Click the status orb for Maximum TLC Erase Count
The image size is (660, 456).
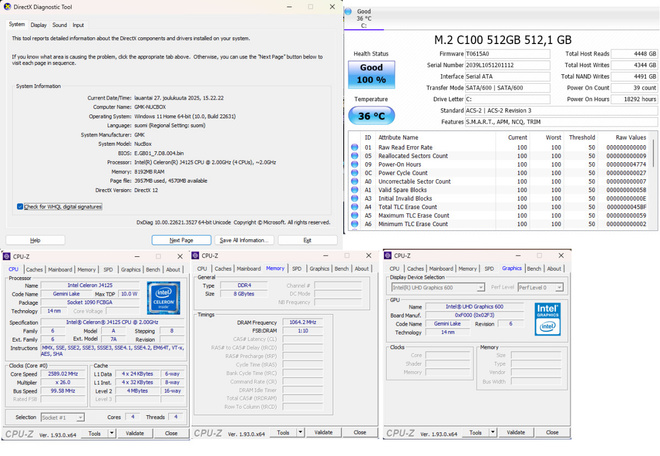click(x=354, y=216)
